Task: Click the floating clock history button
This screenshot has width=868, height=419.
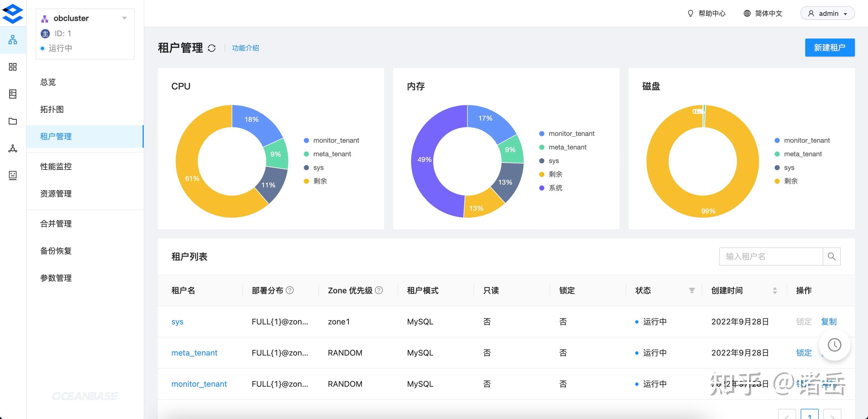Action: 835,345
